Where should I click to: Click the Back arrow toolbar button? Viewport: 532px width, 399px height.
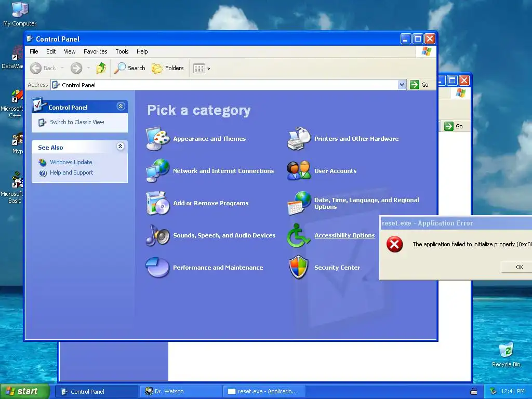coord(43,68)
